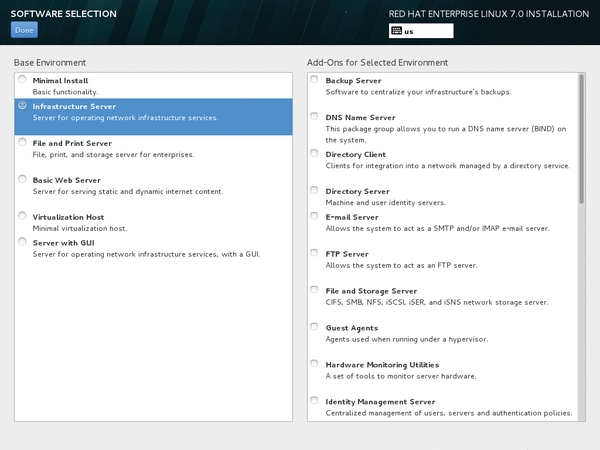
Task: Select the File and Print Server radio button
Action: point(22,142)
